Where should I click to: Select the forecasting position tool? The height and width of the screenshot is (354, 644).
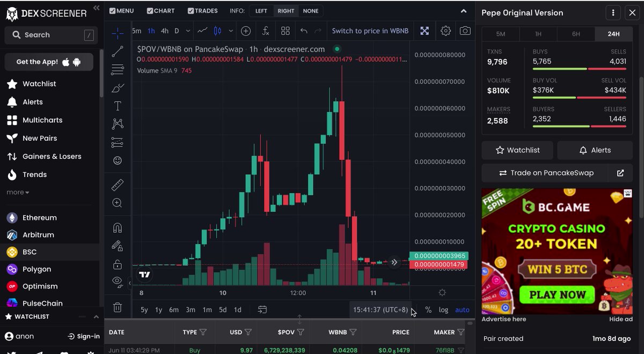click(x=118, y=143)
